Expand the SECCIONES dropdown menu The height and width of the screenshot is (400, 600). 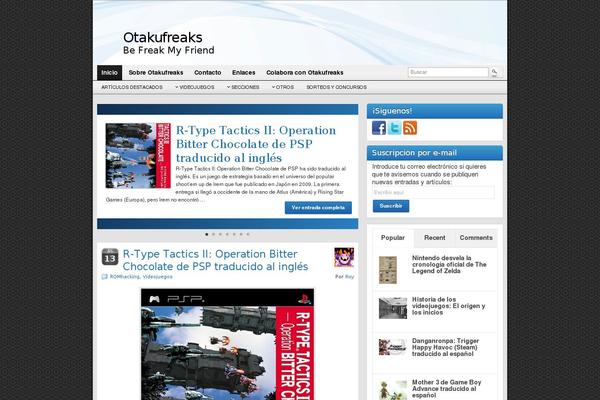243,87
